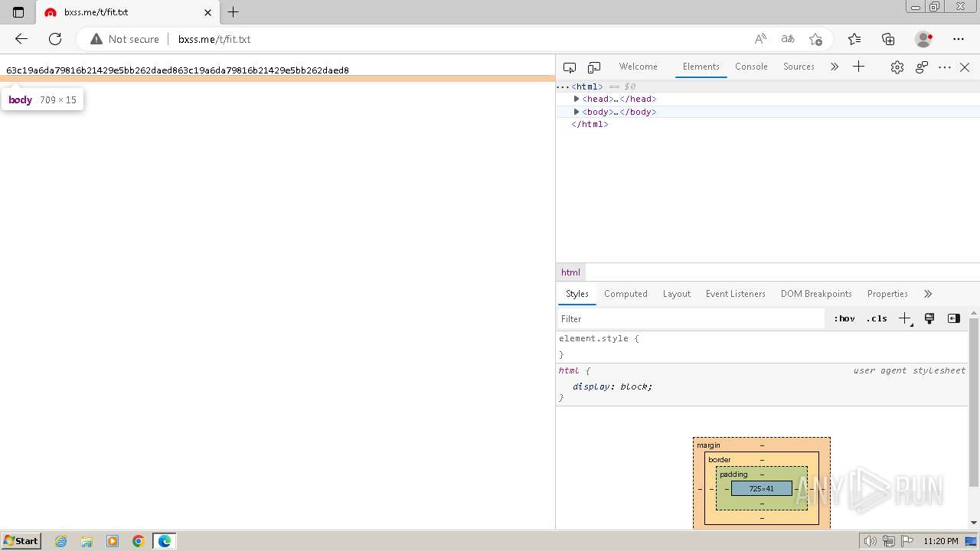Image resolution: width=980 pixels, height=551 pixels.
Task: Open customize DevTools ellipsis menu
Action: 945,67
